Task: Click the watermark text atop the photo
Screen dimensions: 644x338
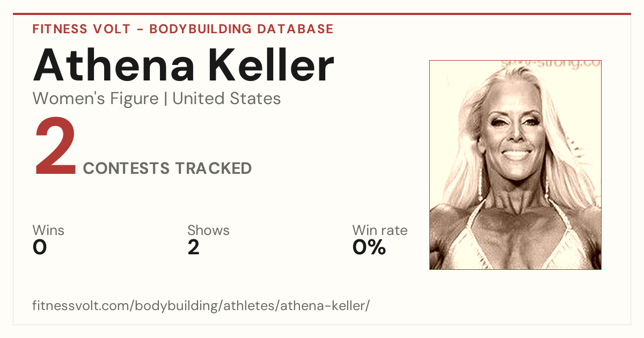Action: 551,64
